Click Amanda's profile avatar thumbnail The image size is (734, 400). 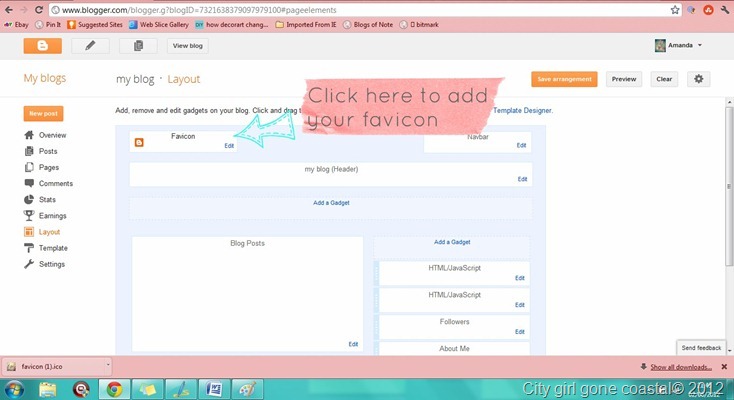click(660, 45)
